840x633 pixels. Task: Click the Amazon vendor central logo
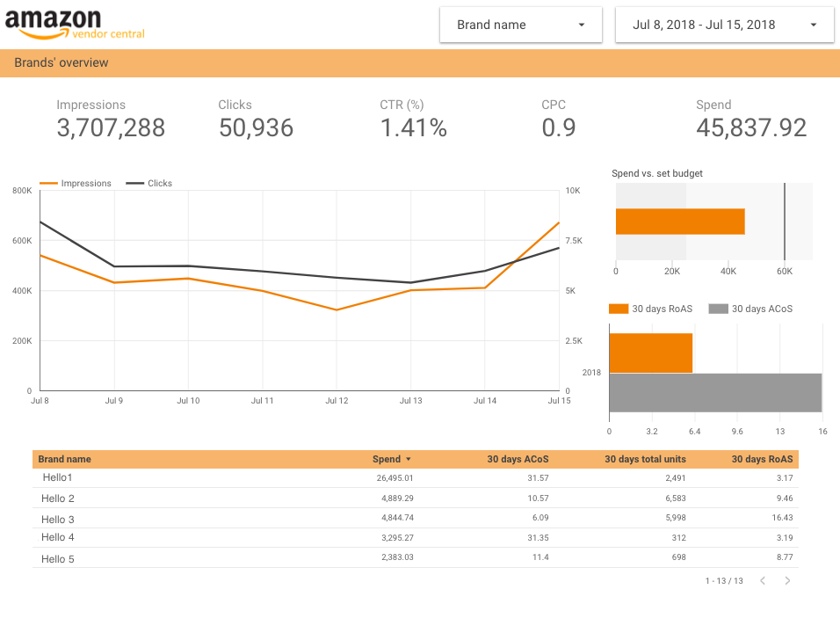click(x=75, y=25)
